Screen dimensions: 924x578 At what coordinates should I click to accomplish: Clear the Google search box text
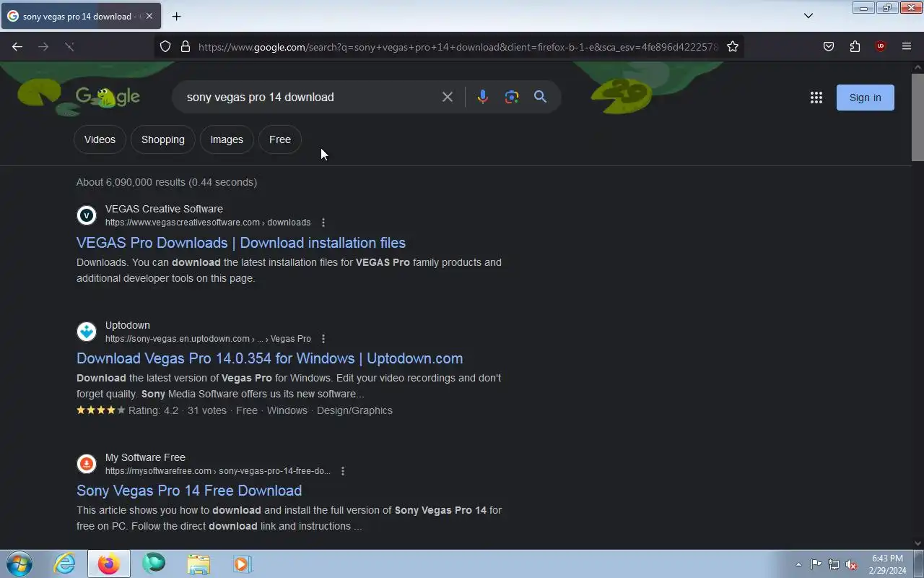coord(448,97)
